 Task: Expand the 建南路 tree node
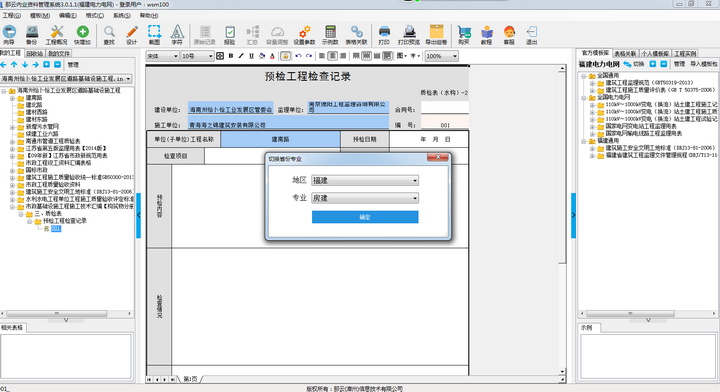[12, 98]
